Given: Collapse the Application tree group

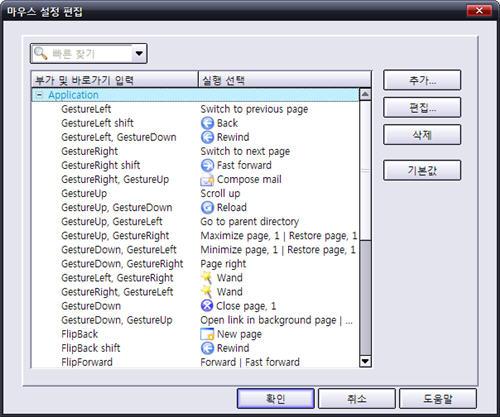Looking at the screenshot, I should (39, 95).
